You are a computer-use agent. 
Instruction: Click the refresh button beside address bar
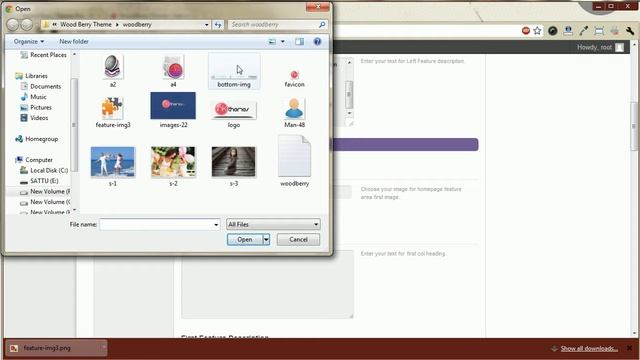click(x=218, y=24)
